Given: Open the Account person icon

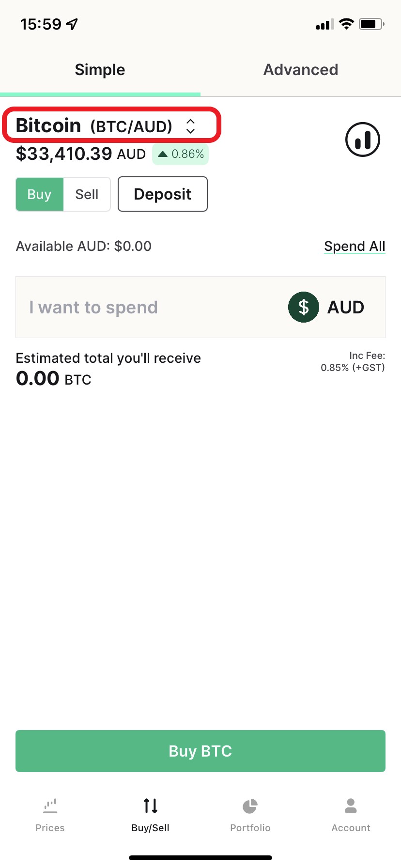Looking at the screenshot, I should [x=351, y=806].
